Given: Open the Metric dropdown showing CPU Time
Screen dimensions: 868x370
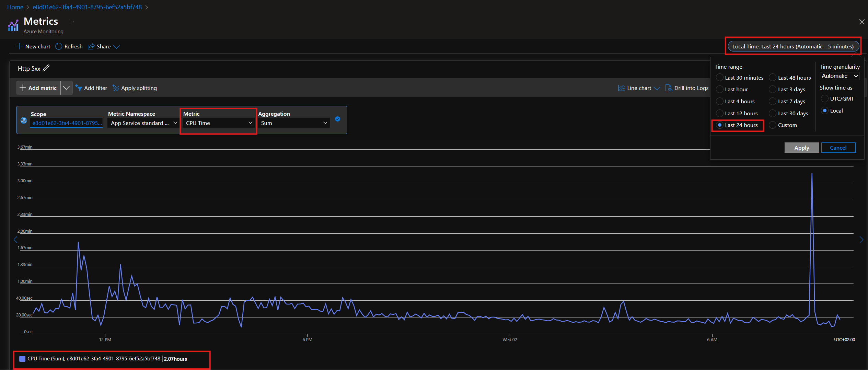Looking at the screenshot, I should coord(219,123).
